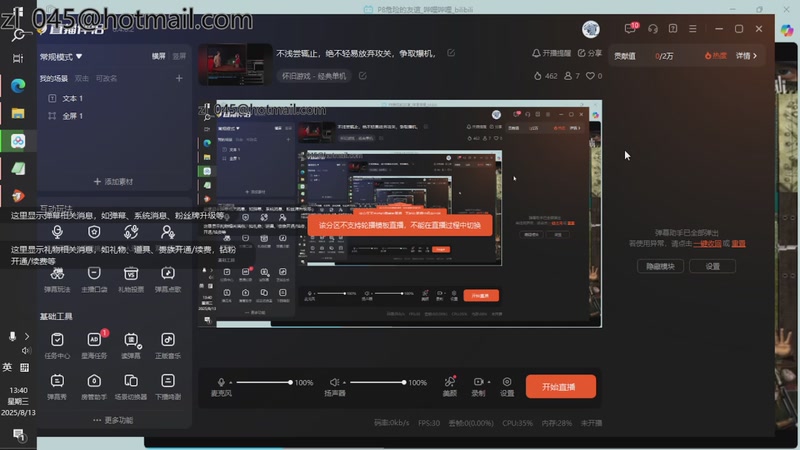Expand microphone device arrow next to 麦克风
Image resolution: width=800 pixels, height=450 pixels.
coord(231,382)
